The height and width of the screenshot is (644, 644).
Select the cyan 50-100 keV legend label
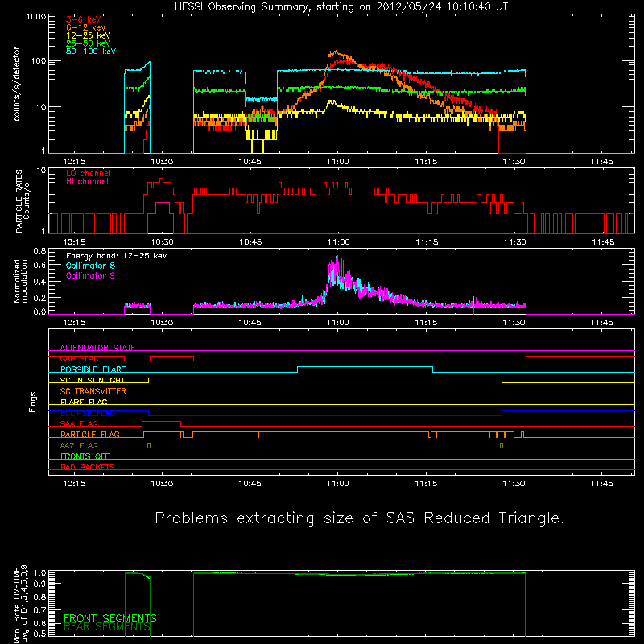click(x=91, y=52)
